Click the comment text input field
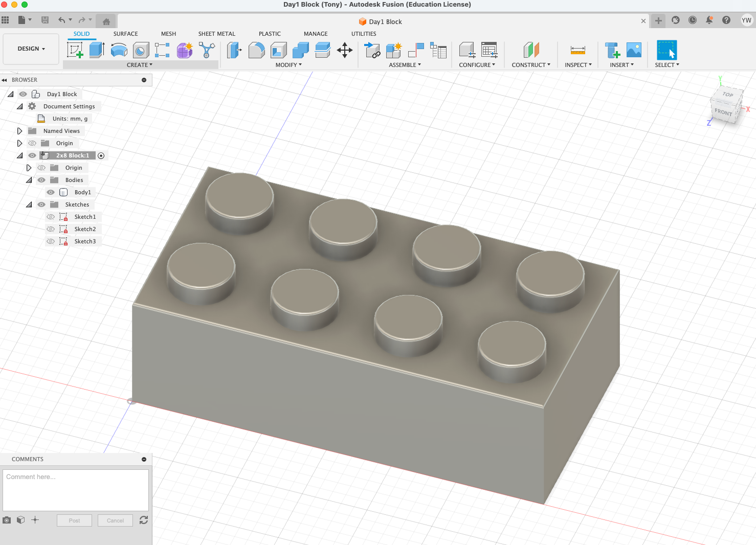Image resolution: width=756 pixels, height=545 pixels. [76, 490]
